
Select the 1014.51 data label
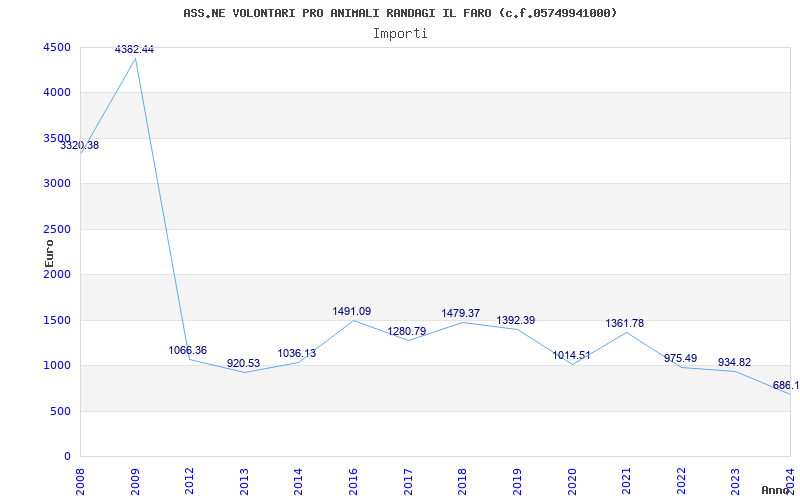click(571, 356)
